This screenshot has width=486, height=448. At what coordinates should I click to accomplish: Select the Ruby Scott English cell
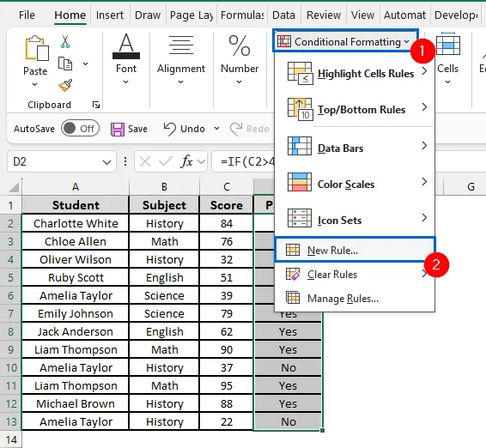pyautogui.click(x=164, y=277)
